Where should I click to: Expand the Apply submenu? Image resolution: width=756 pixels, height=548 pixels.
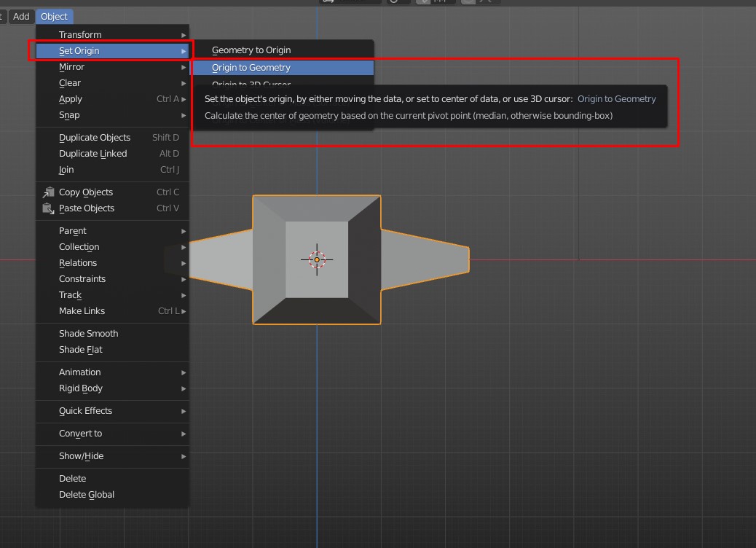(x=69, y=98)
